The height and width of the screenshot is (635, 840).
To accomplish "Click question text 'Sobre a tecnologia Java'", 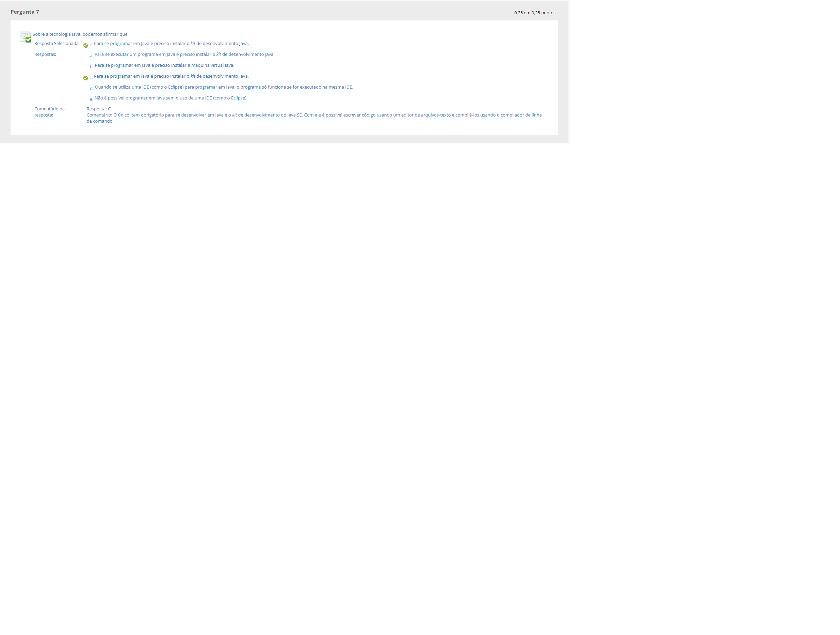I will point(81,34).
